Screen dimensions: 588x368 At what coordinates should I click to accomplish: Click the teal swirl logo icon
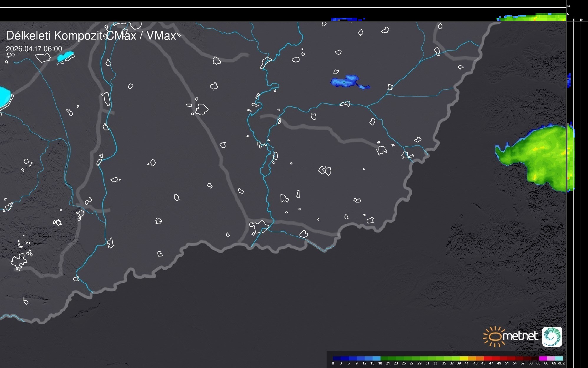click(x=552, y=337)
